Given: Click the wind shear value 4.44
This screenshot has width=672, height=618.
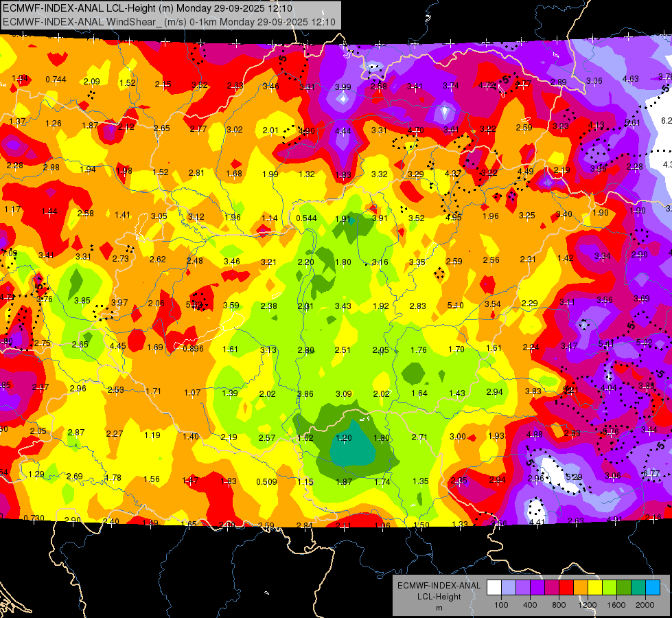Looking at the screenshot, I should click(343, 131).
